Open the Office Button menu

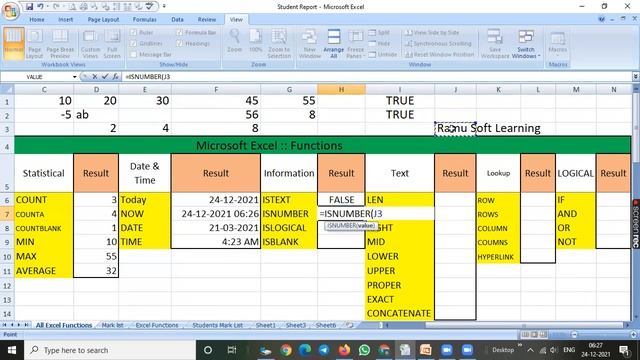click(11, 11)
